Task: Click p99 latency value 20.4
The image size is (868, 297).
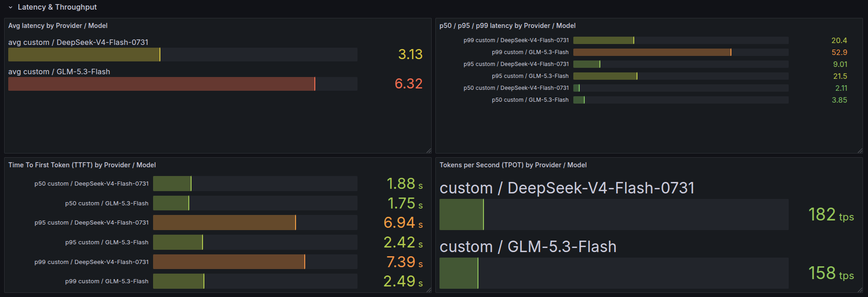Action: 839,40
